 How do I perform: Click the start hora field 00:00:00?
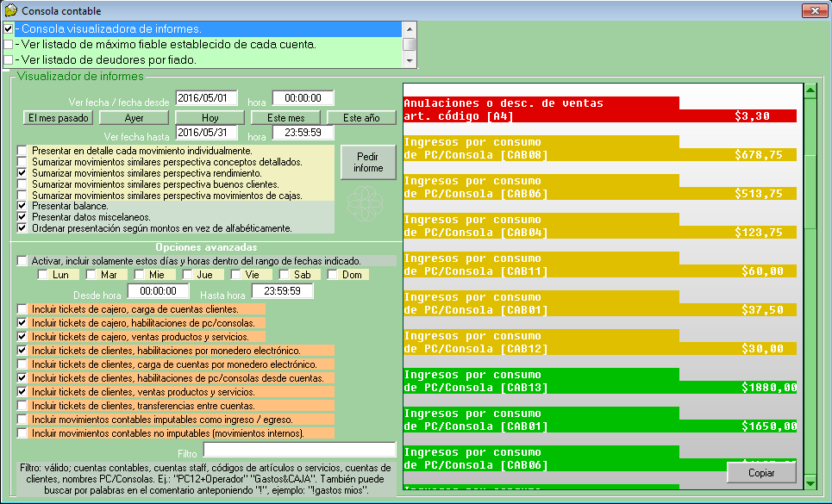[303, 98]
